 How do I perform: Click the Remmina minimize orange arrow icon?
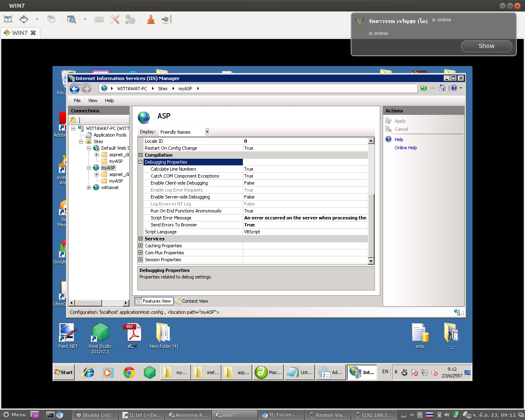151,19
